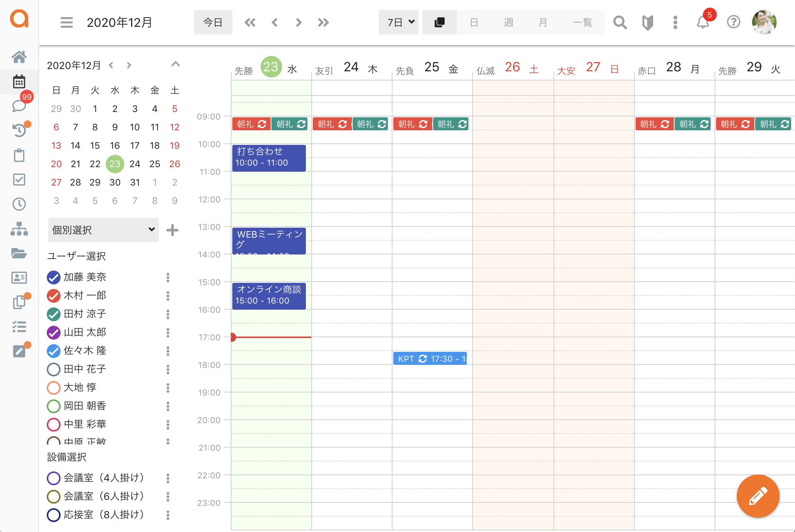Image resolution: width=795 pixels, height=532 pixels.
Task: Collapse the mini calendar with up chevron
Action: click(175, 64)
